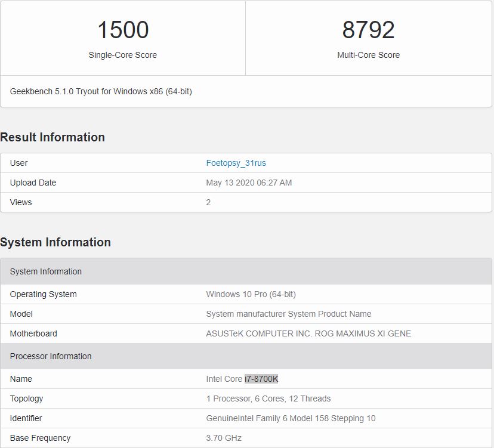Click the single-core score 1500
This screenshot has width=494, height=448.
[123, 30]
